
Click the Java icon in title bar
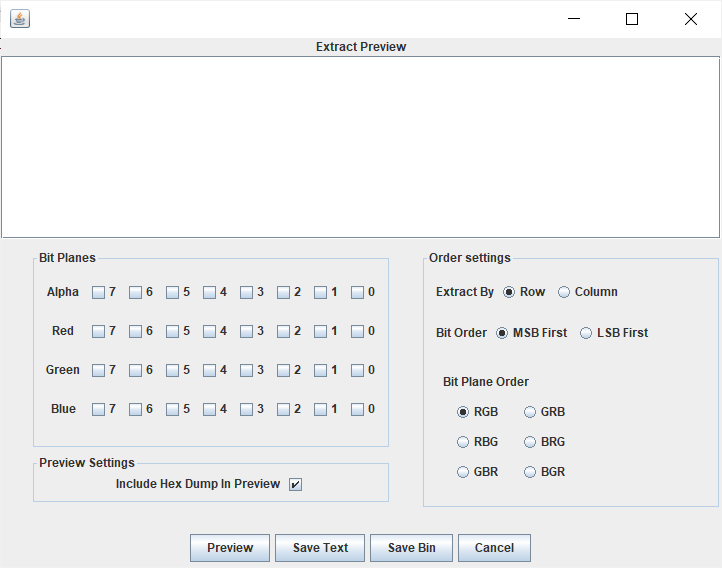click(x=19, y=19)
